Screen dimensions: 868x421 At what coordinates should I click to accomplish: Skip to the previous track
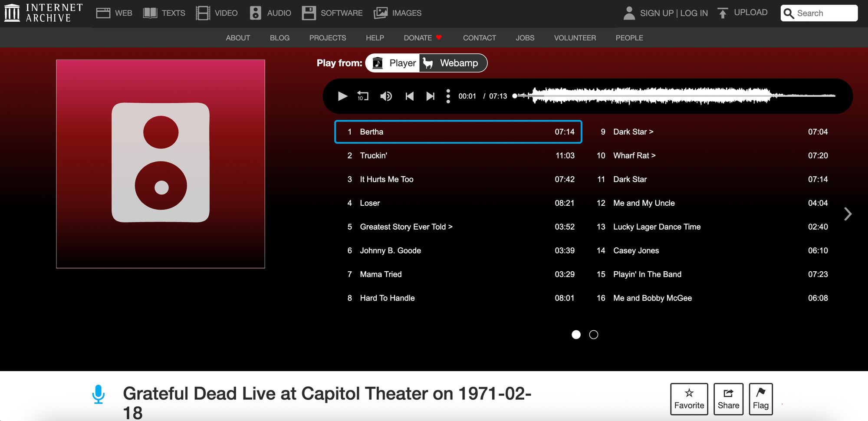pyautogui.click(x=409, y=96)
